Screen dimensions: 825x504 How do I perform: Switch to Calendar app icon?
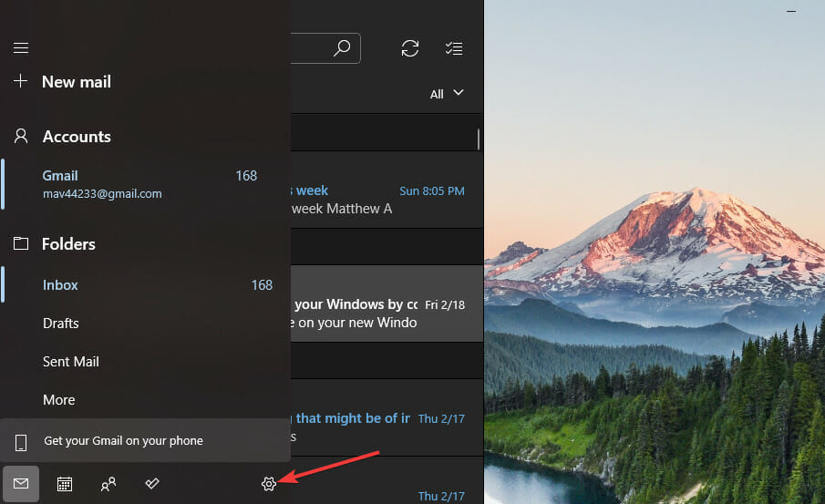click(65, 483)
